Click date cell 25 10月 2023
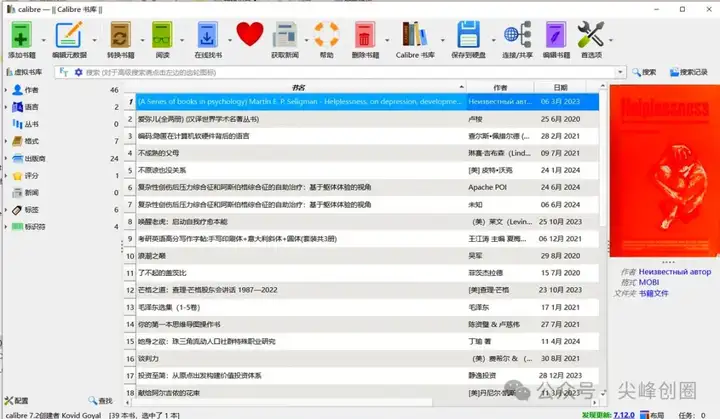This screenshot has height=419, width=720. [x=560, y=221]
